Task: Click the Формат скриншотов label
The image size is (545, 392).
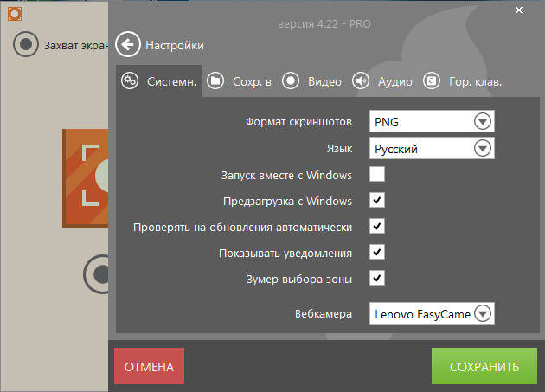Action: click(299, 122)
